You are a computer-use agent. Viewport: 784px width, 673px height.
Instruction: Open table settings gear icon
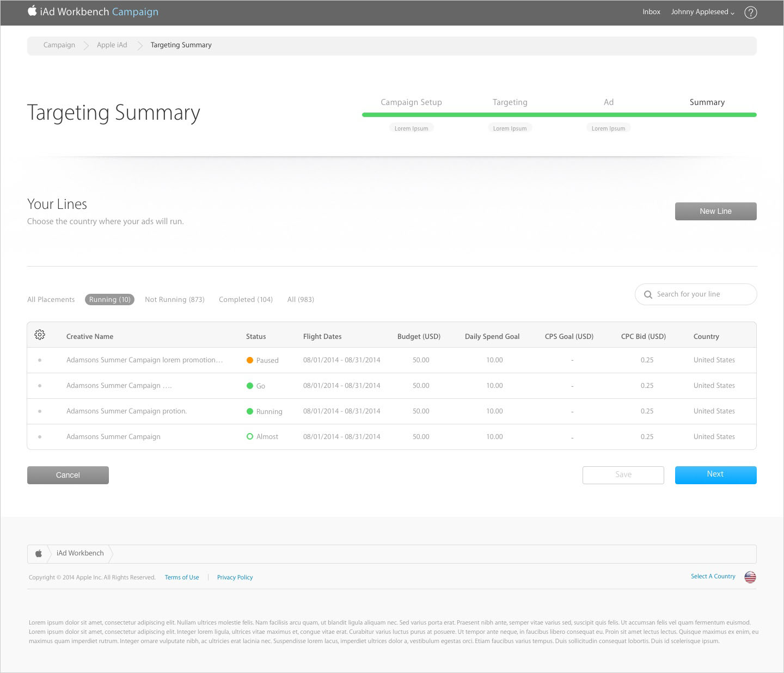[40, 335]
